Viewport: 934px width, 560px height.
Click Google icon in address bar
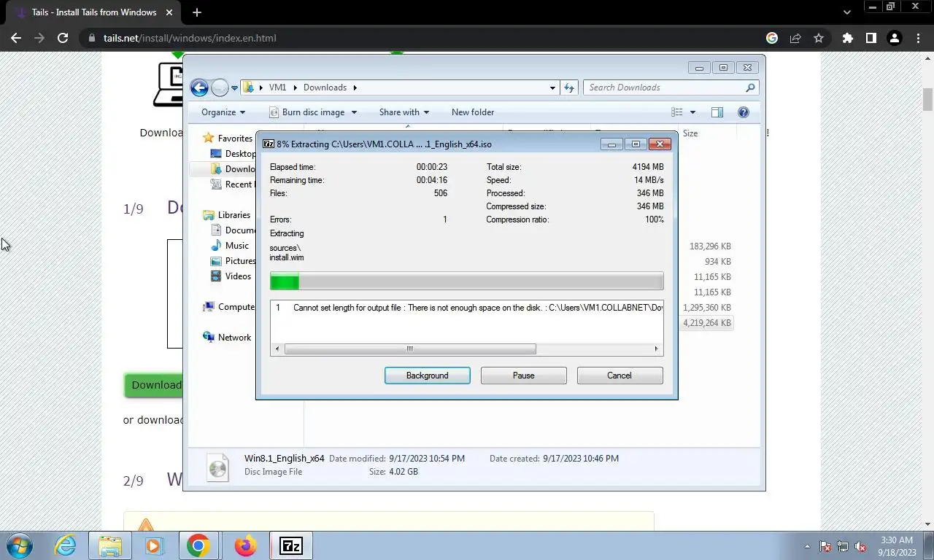pyautogui.click(x=772, y=38)
